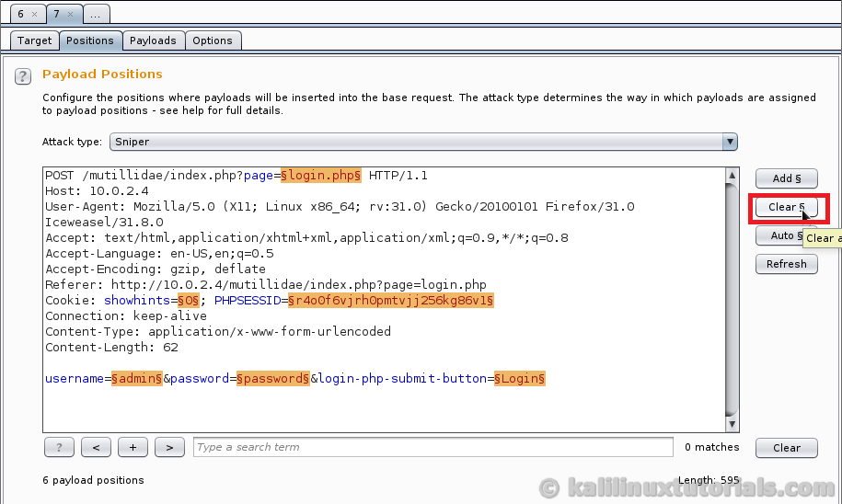
Task: Click the request editor vertical scrollbar
Action: (732, 294)
